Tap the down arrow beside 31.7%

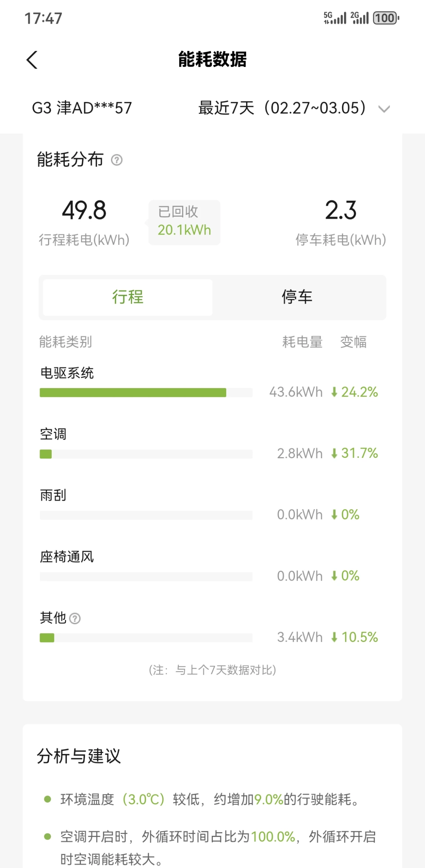click(334, 453)
